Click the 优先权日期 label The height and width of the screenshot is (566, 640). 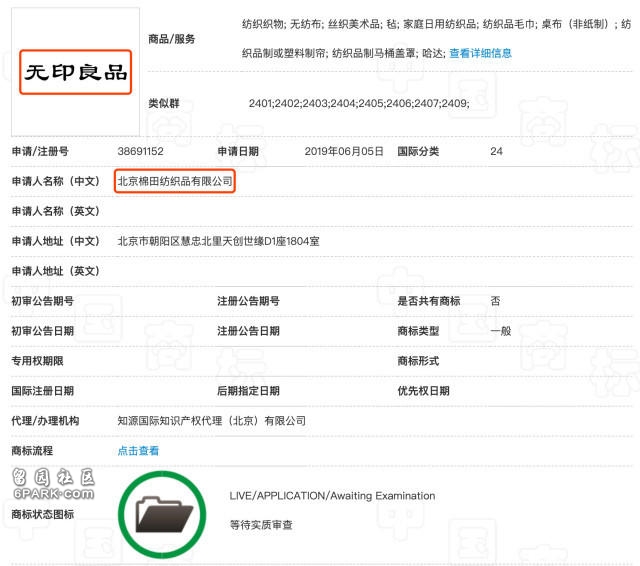pos(424,391)
